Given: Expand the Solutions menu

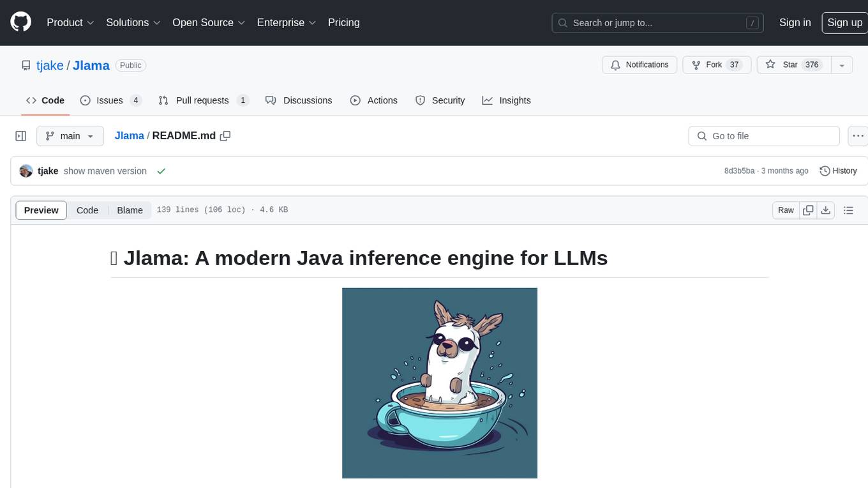Looking at the screenshot, I should tap(133, 22).
